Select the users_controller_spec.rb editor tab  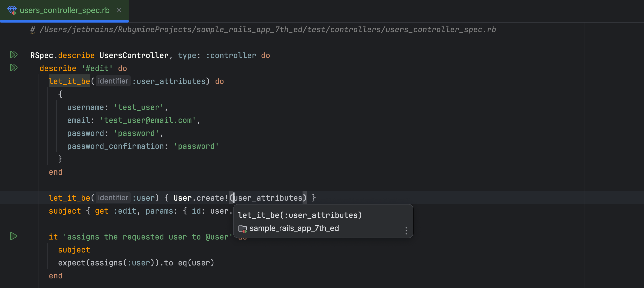tap(64, 10)
